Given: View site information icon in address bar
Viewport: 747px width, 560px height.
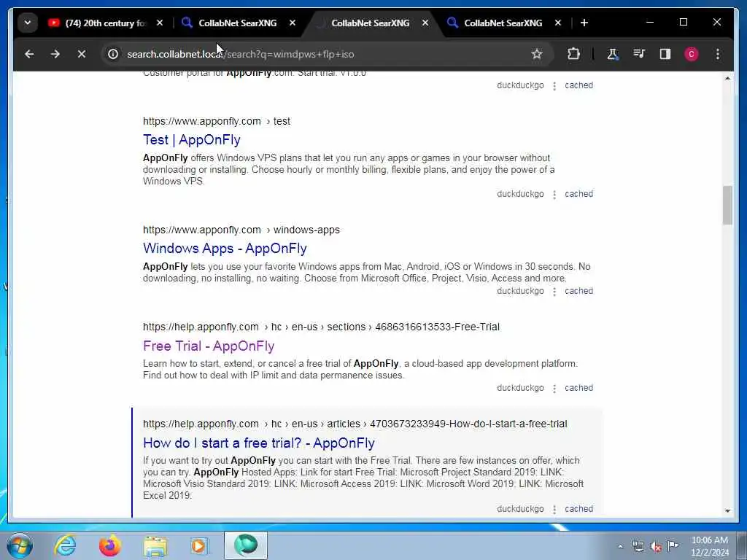Looking at the screenshot, I should pos(113,54).
